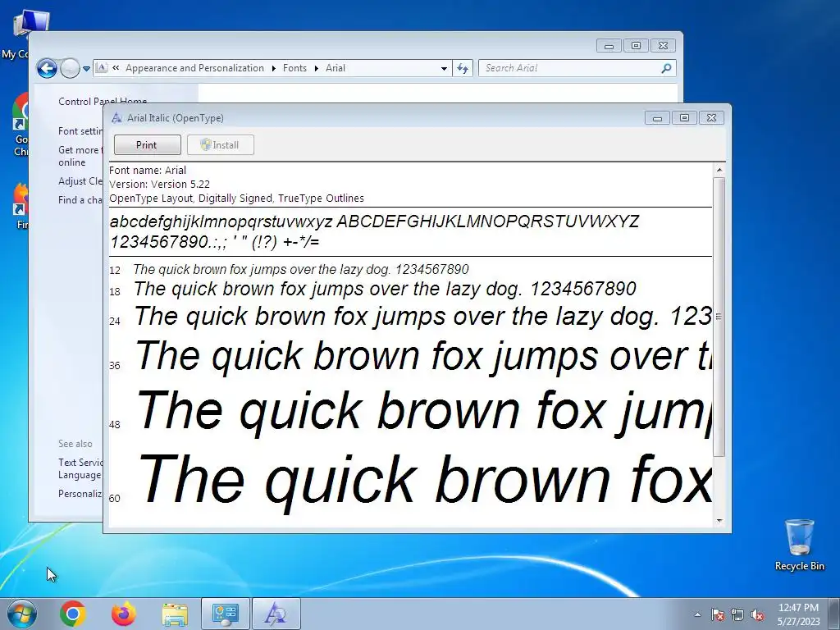Close the Fonts Explorer window
This screenshot has width=840, height=630.
663,46
